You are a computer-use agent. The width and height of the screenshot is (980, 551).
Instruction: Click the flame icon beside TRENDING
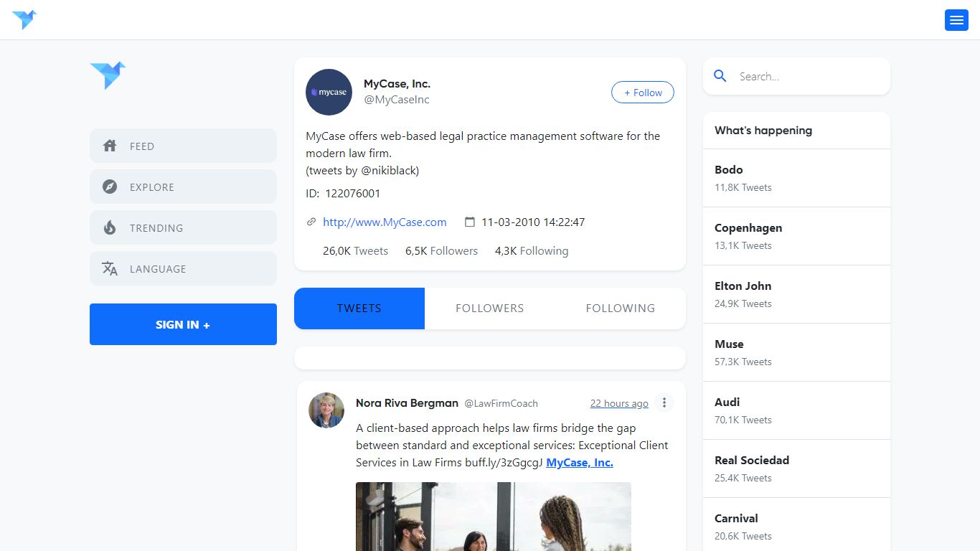(x=110, y=227)
